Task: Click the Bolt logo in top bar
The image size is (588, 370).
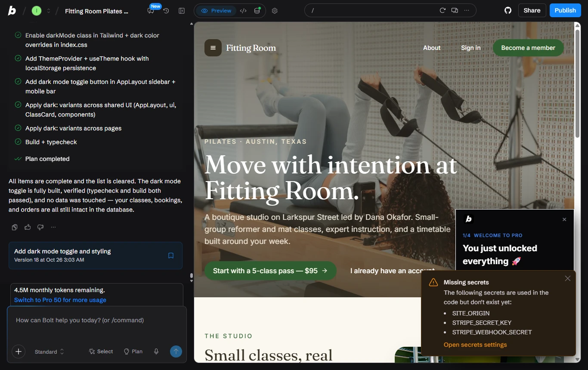Action: (12, 11)
